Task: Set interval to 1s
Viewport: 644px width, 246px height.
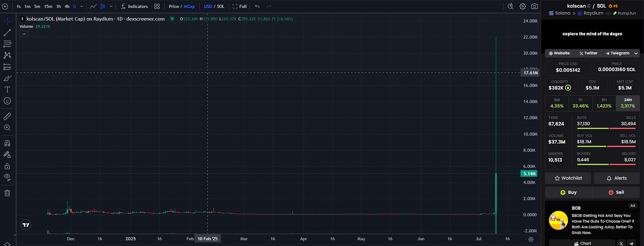Action: click(19, 7)
